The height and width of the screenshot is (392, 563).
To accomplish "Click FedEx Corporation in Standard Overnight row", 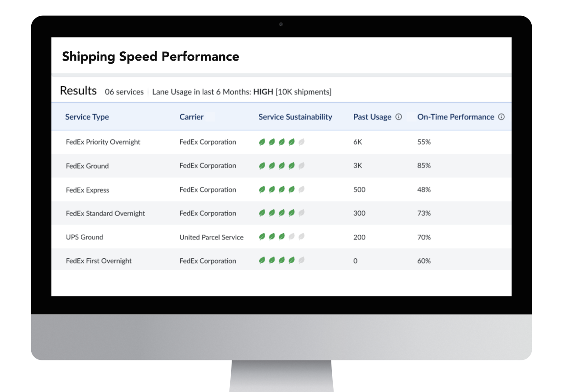I will pyautogui.click(x=208, y=213).
